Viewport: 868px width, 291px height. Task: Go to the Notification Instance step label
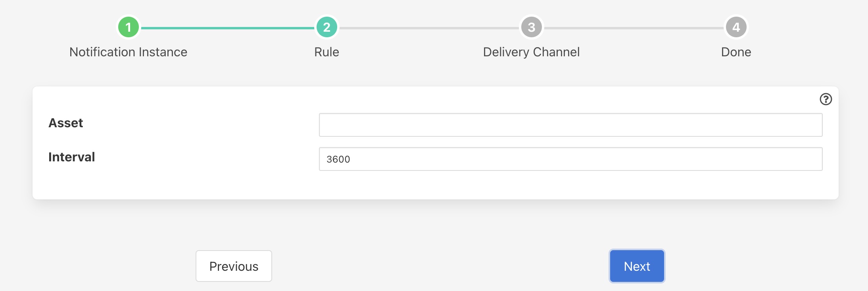pyautogui.click(x=128, y=52)
